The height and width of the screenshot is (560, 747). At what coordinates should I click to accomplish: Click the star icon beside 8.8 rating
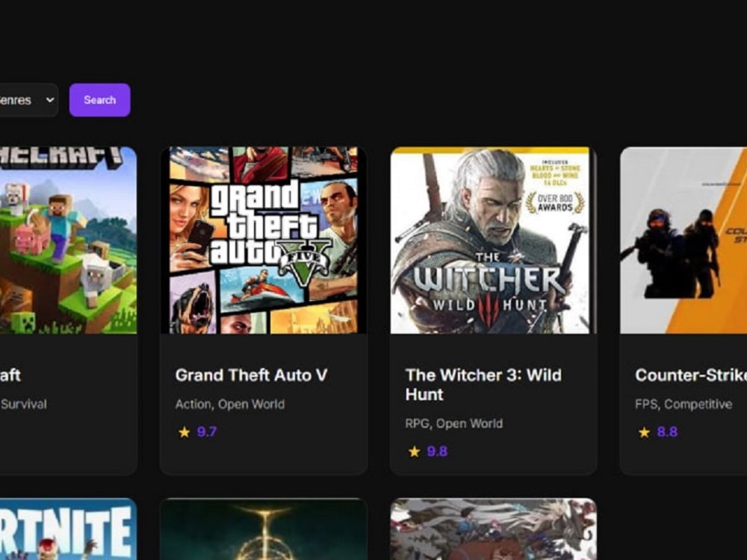pyautogui.click(x=644, y=432)
